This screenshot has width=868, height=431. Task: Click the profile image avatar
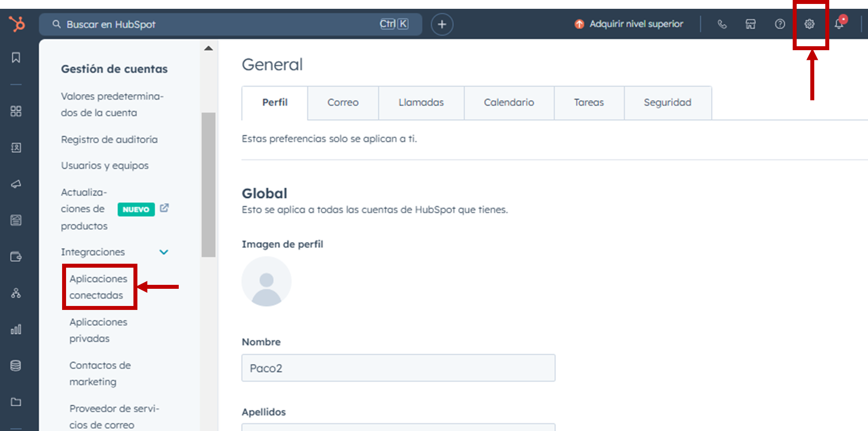(266, 282)
